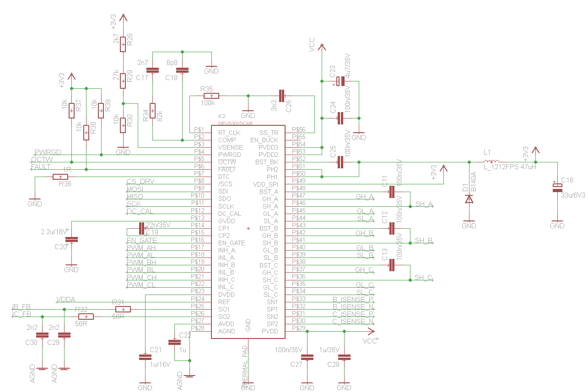Screen dimensions: 588x392
Task: Select capacitor C25 symbol
Action: (x=340, y=162)
